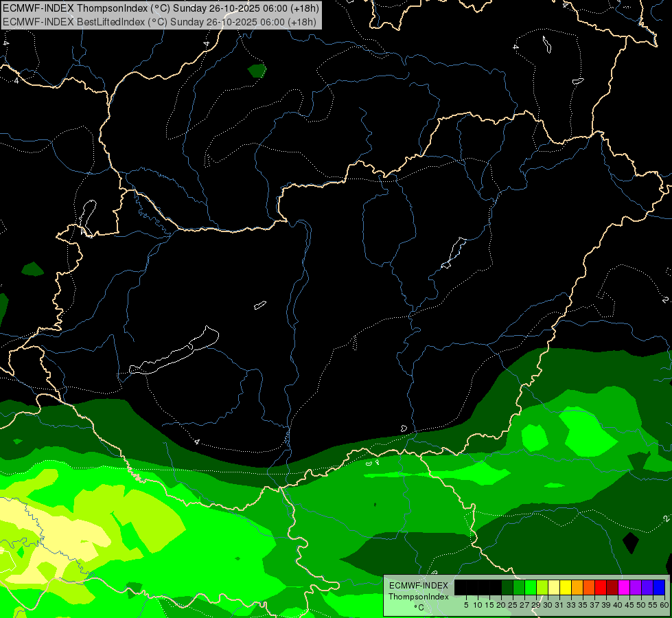This screenshot has width=672, height=618.
Task: Click the legend scale value '60'
Action: (x=664, y=605)
